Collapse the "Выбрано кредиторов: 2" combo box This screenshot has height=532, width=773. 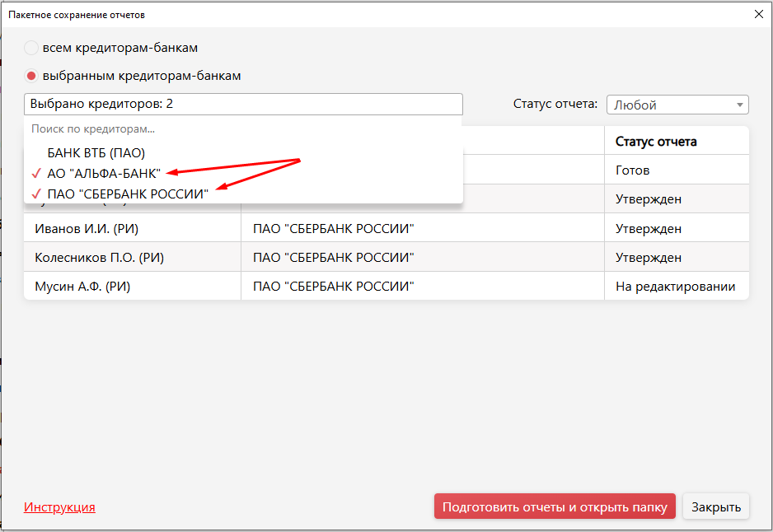point(243,105)
